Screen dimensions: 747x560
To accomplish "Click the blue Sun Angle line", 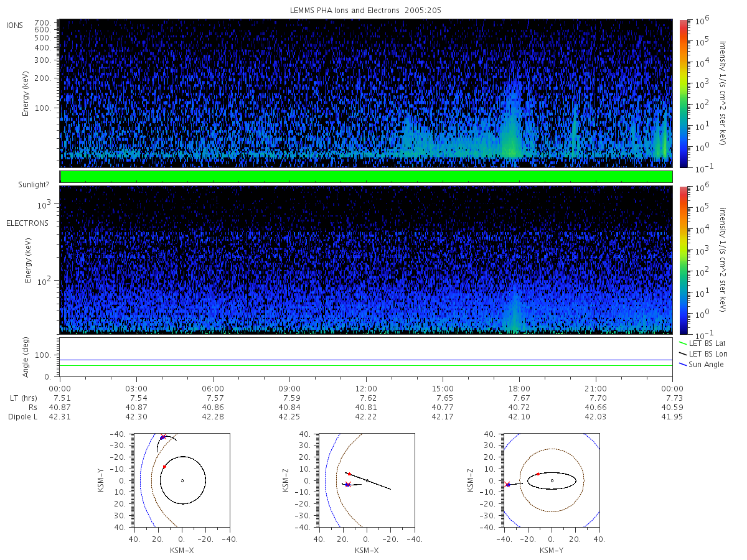I will [x=366, y=360].
